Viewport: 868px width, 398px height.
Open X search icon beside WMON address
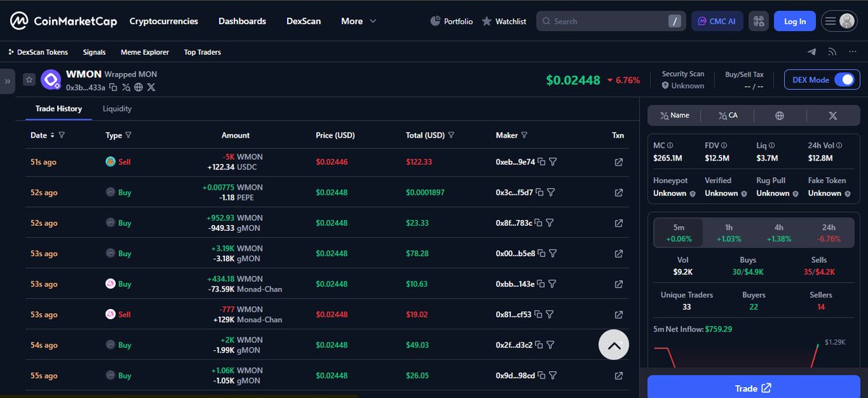point(126,87)
